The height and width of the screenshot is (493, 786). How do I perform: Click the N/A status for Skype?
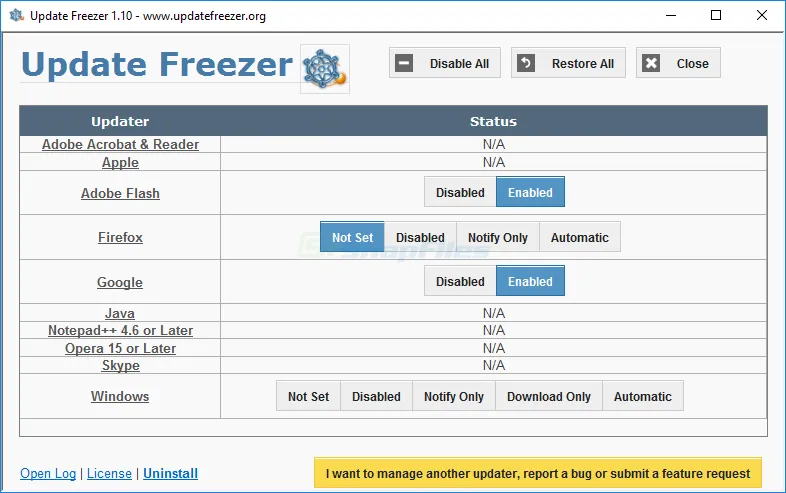(494, 366)
